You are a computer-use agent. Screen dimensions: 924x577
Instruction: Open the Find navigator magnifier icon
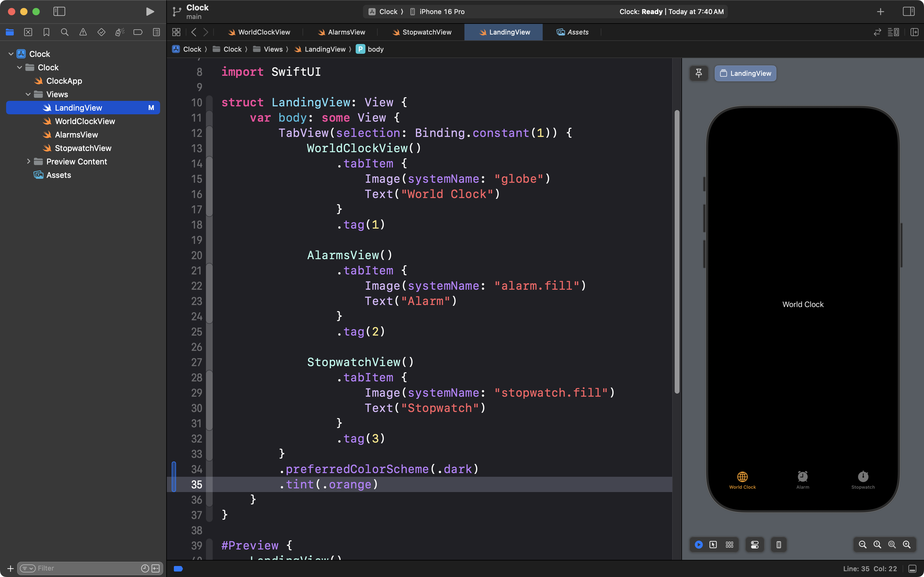click(x=64, y=32)
